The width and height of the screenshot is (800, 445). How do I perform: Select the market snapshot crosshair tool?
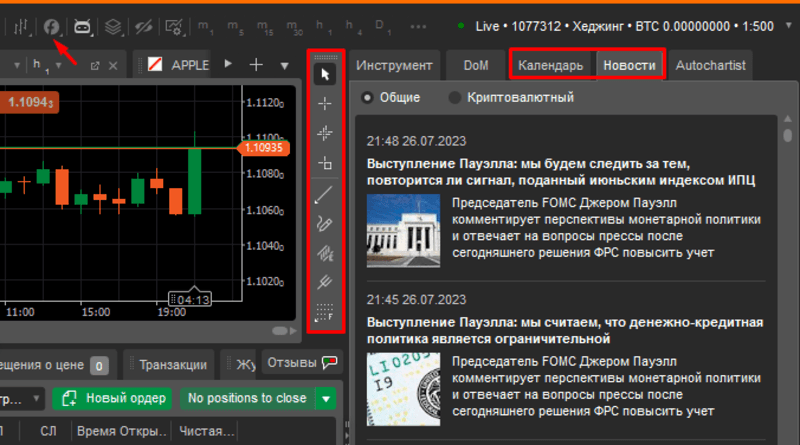click(x=325, y=133)
